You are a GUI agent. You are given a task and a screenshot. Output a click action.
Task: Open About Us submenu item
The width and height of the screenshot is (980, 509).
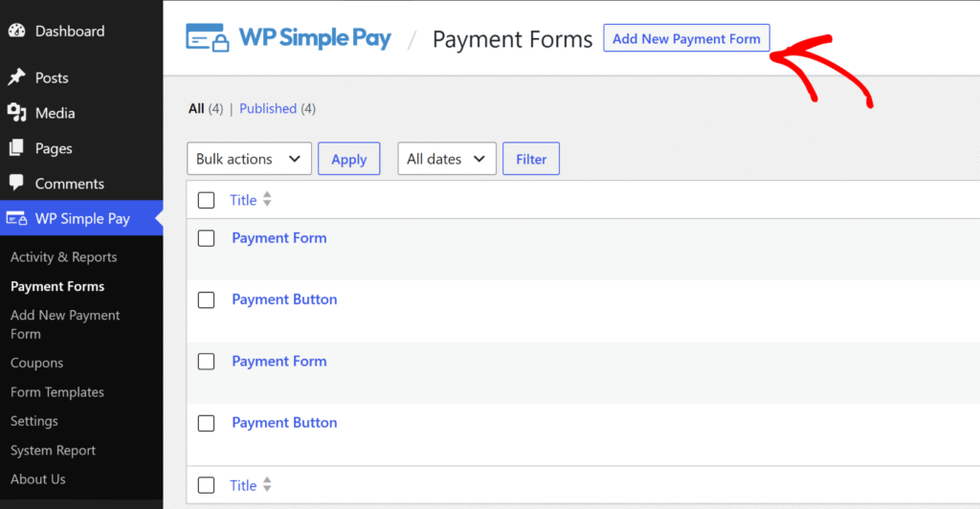pos(38,479)
